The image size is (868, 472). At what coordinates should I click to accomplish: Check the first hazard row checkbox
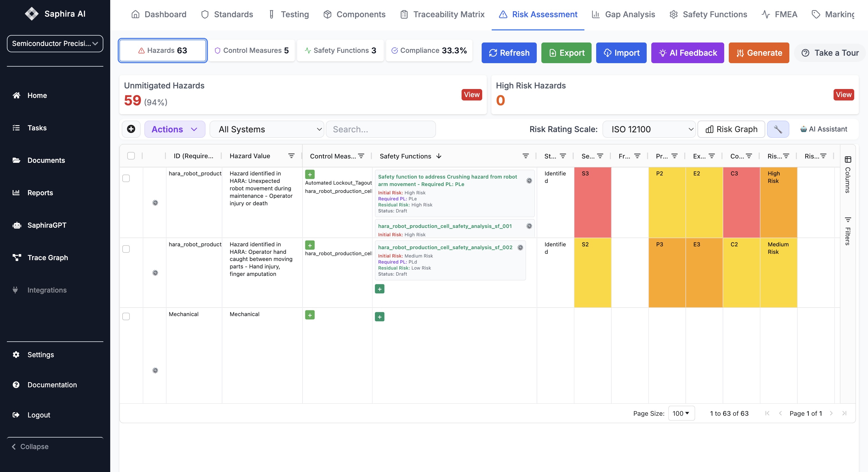point(126,178)
